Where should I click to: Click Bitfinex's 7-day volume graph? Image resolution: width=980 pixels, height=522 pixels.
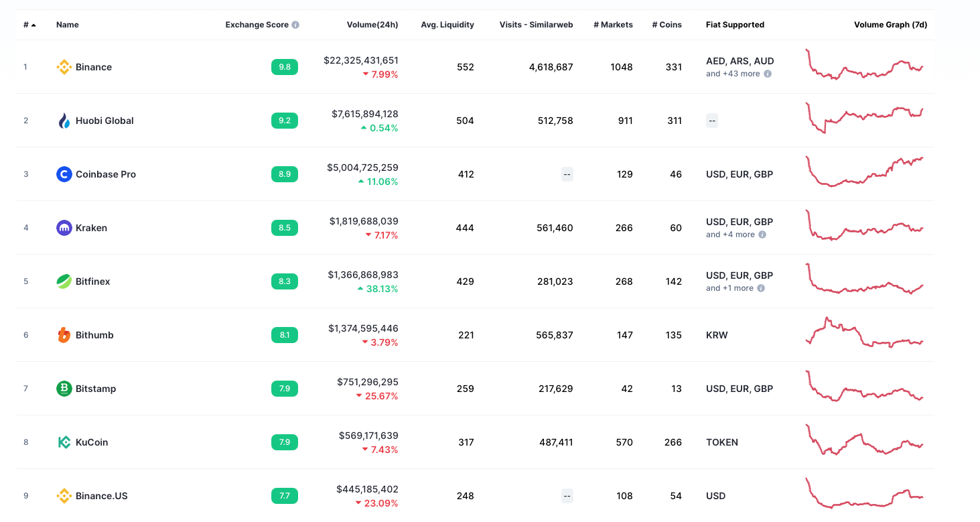pyautogui.click(x=864, y=279)
